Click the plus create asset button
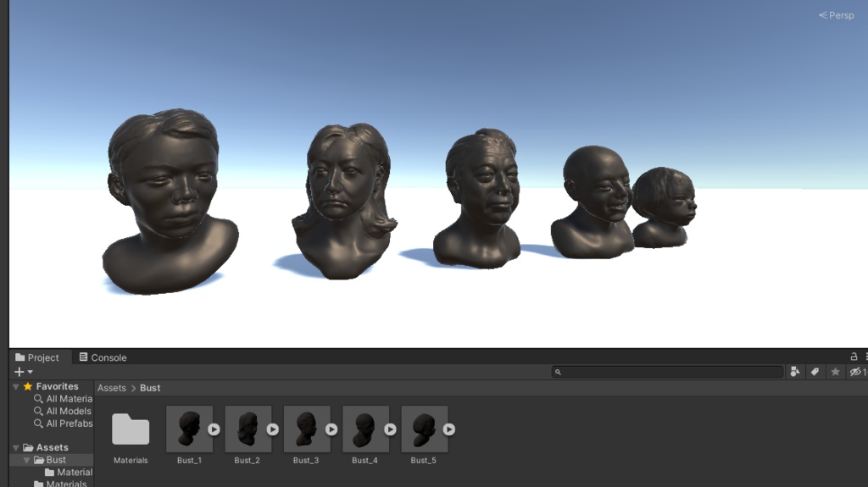 click(19, 372)
